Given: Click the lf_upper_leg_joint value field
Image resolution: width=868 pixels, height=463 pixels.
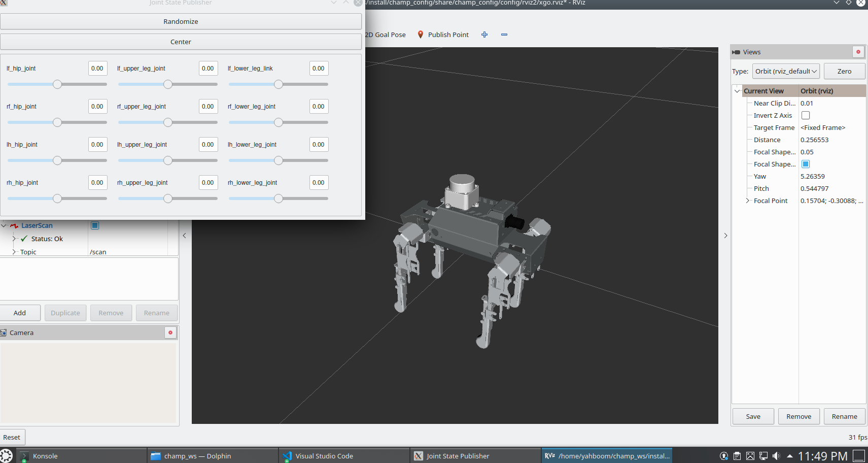Looking at the screenshot, I should 208,69.
